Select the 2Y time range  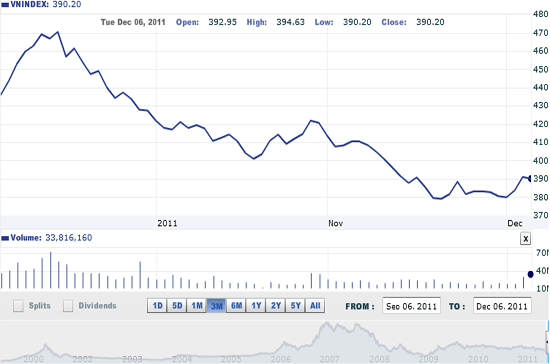[276, 306]
